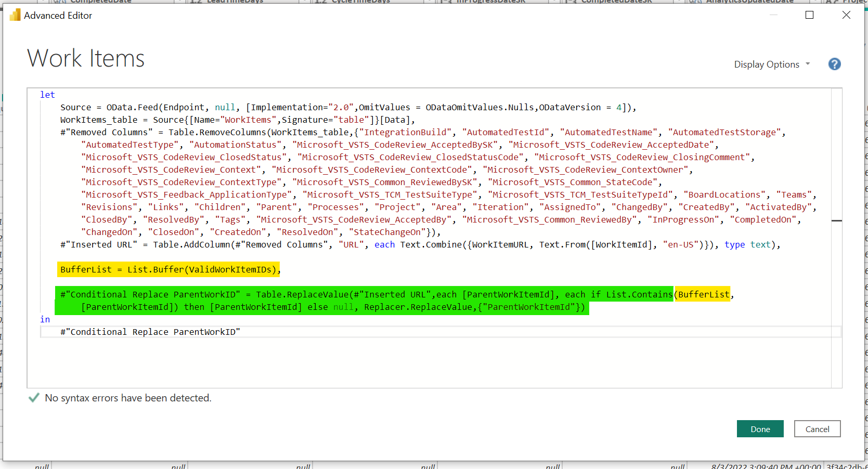Click the "Microsoft_VSTS_TCM_TestSuiteType" string

click(390, 194)
